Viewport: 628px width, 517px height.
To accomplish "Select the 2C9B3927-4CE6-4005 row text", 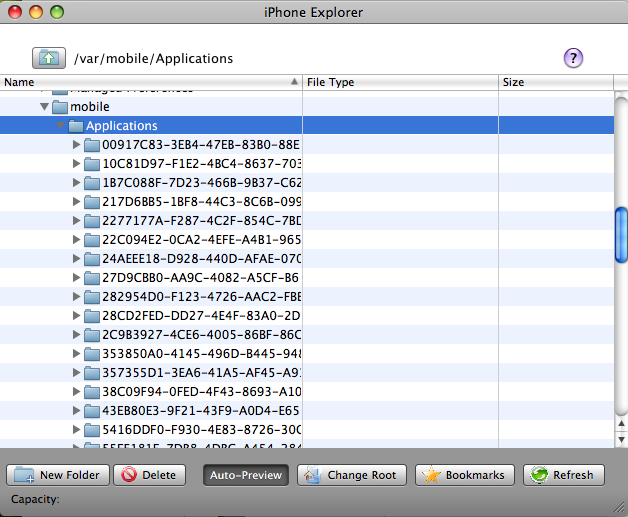I will (x=201, y=334).
